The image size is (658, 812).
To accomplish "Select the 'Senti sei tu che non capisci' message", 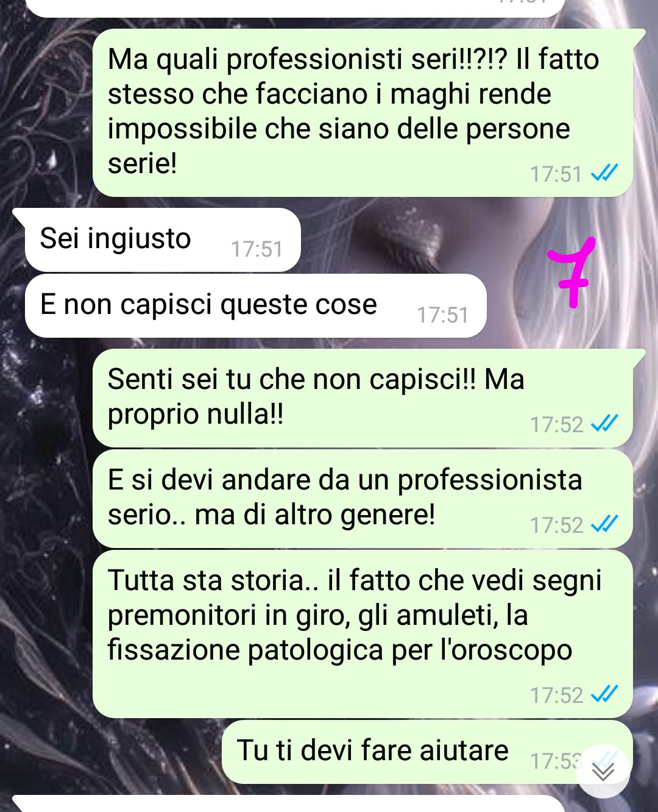I will point(363,398).
